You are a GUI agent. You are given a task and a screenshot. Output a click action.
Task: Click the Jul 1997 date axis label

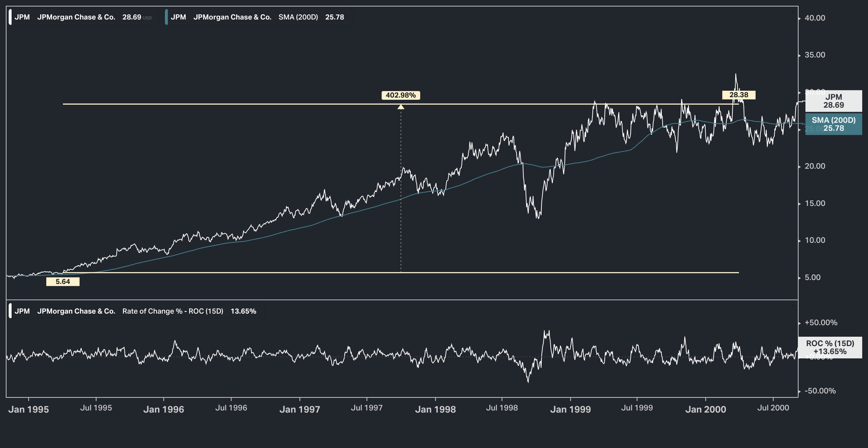pyautogui.click(x=367, y=408)
